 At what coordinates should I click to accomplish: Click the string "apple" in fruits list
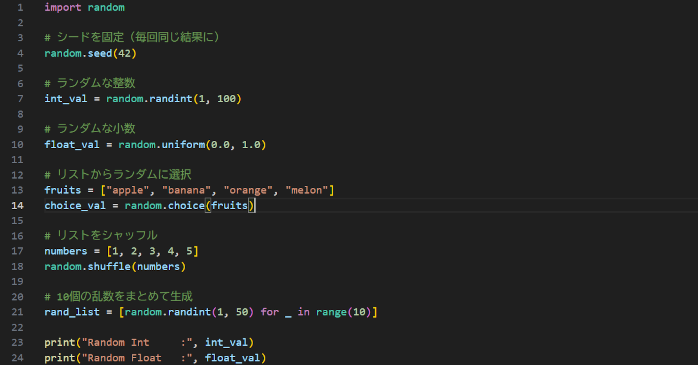[x=128, y=191]
